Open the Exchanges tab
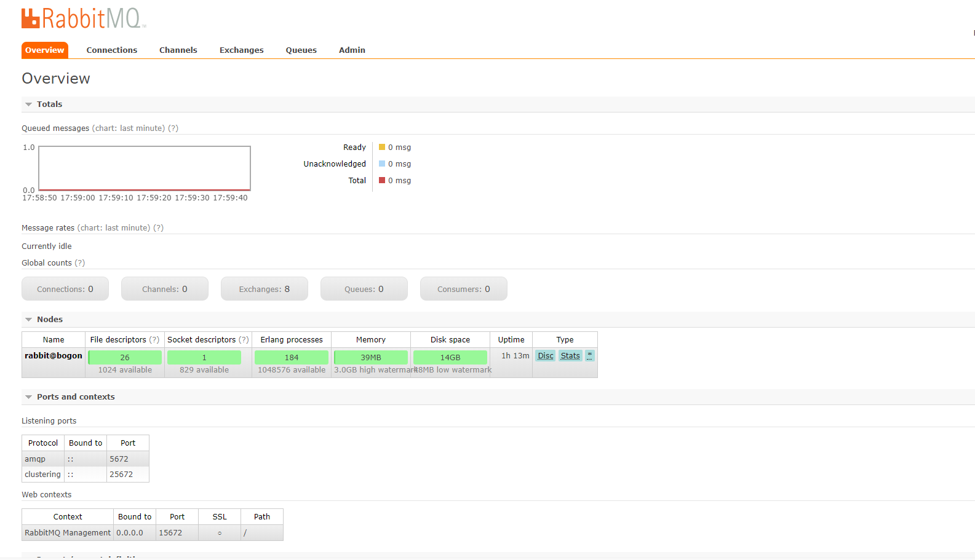Image resolution: width=975 pixels, height=560 pixels. coord(242,50)
